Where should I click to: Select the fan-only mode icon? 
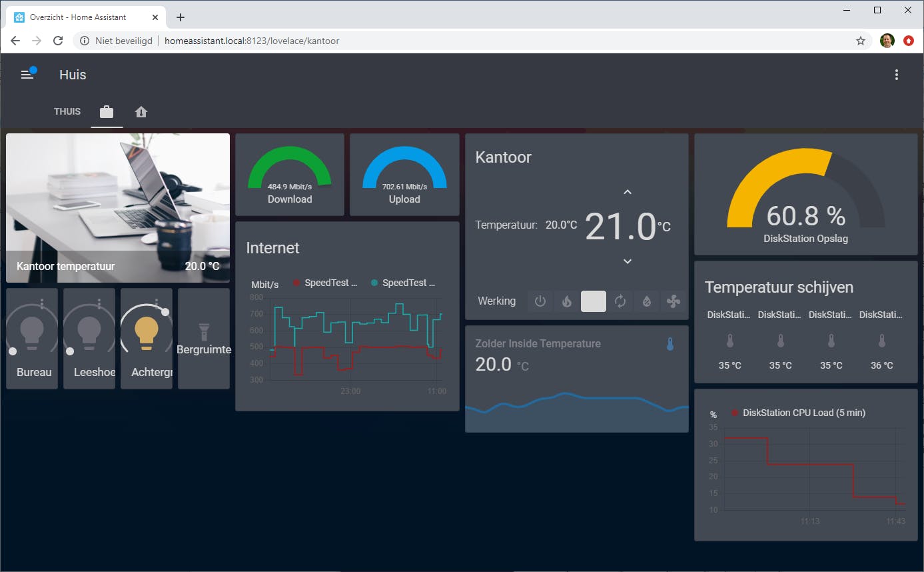tap(673, 301)
